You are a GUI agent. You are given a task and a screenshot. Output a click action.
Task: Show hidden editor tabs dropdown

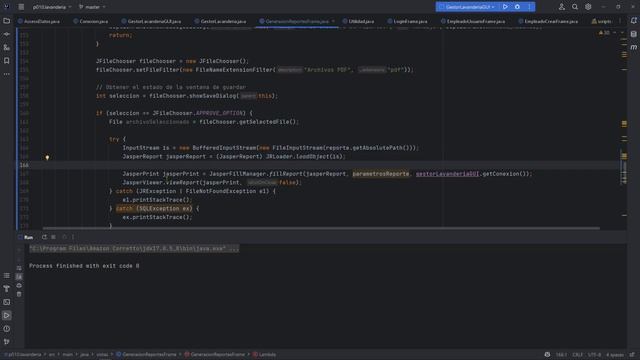click(620, 21)
